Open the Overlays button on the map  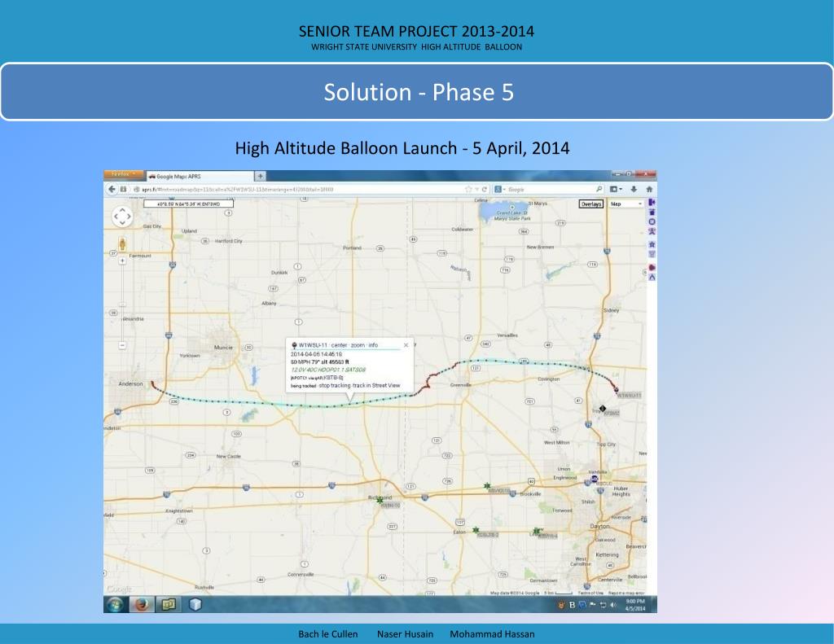591,204
